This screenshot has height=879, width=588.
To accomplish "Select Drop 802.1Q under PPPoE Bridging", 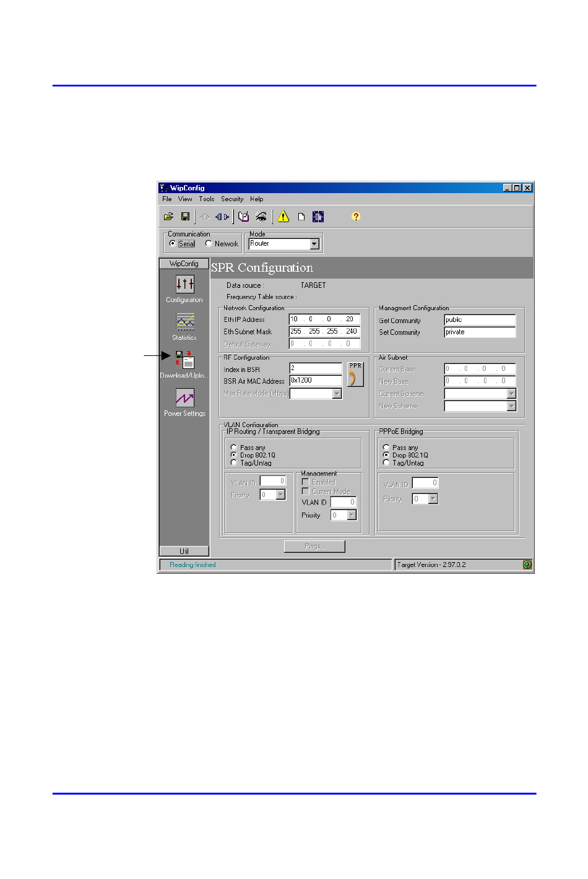I will tap(386, 454).
